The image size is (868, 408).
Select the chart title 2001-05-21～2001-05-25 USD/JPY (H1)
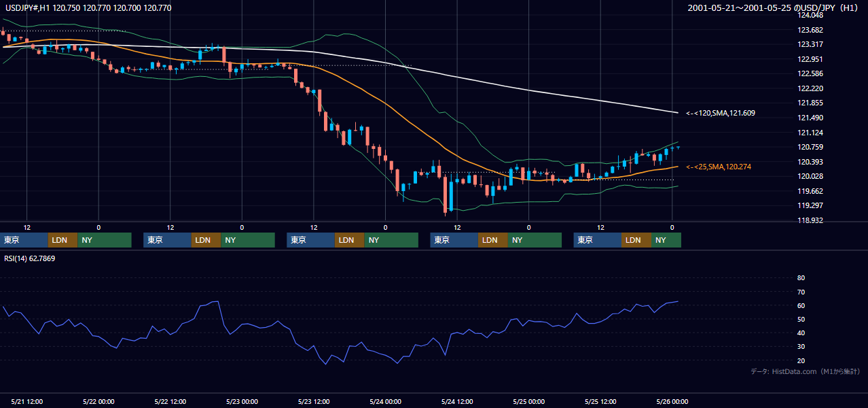click(x=774, y=8)
